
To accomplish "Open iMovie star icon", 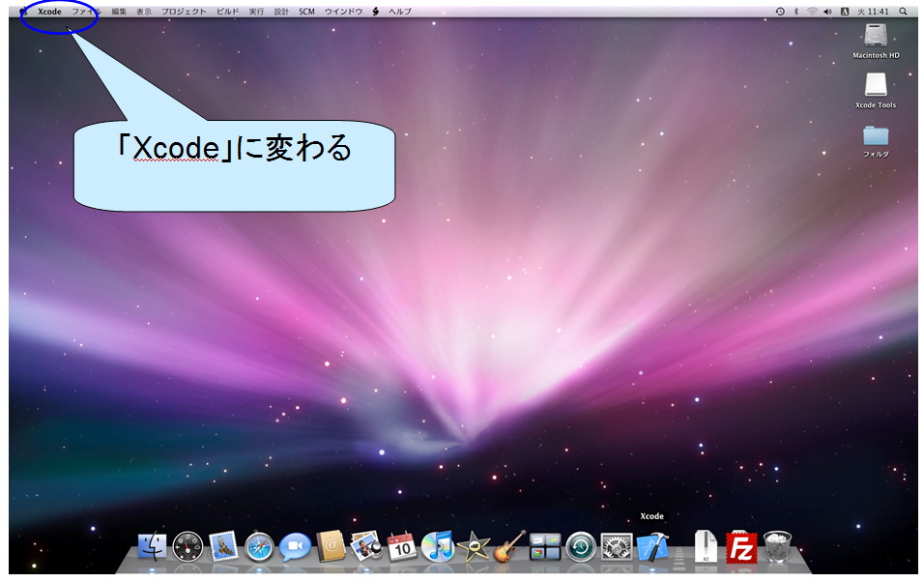I will point(474,547).
